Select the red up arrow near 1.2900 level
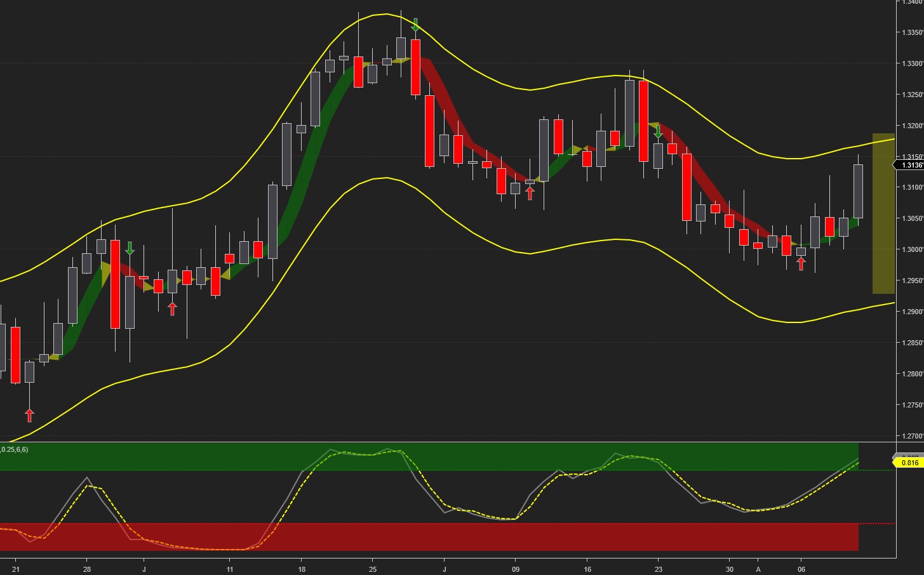This screenshot has height=575, width=924. 172,308
